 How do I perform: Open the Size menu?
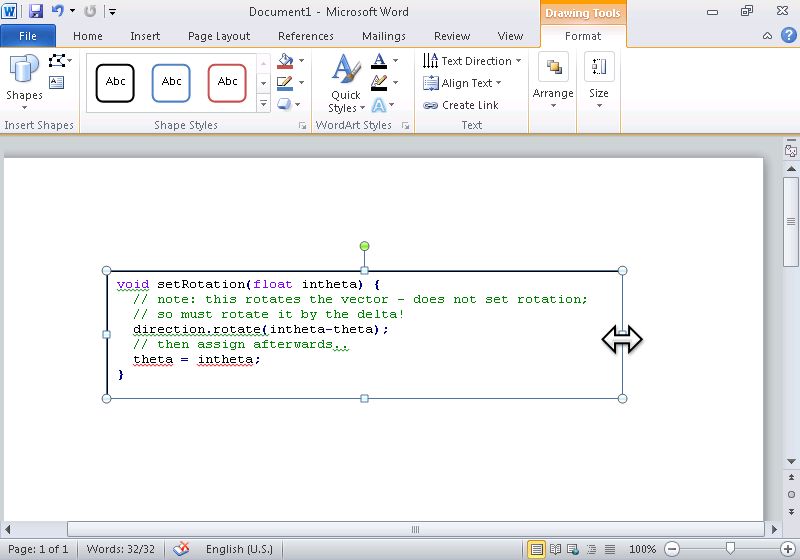599,81
